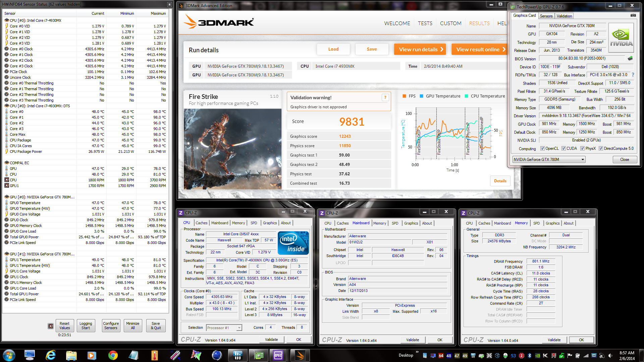The image size is (644, 362).
Task: Click the Intel inside logo in CPU-Z
Action: tap(293, 243)
